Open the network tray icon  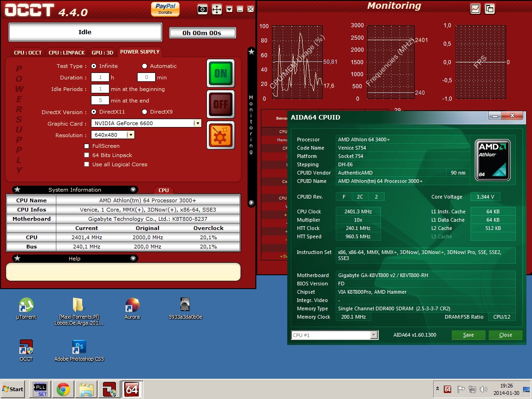point(472,389)
